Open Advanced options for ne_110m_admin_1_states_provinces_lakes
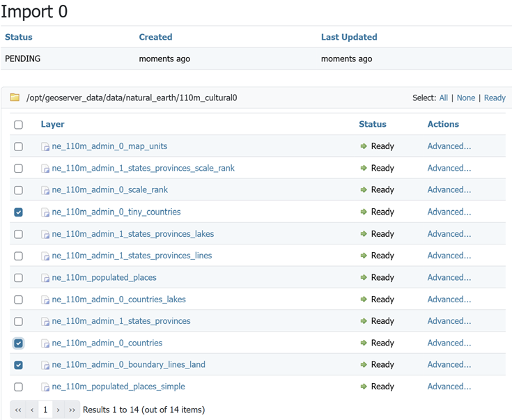Viewport: 512px width, 420px height. pyautogui.click(x=449, y=234)
